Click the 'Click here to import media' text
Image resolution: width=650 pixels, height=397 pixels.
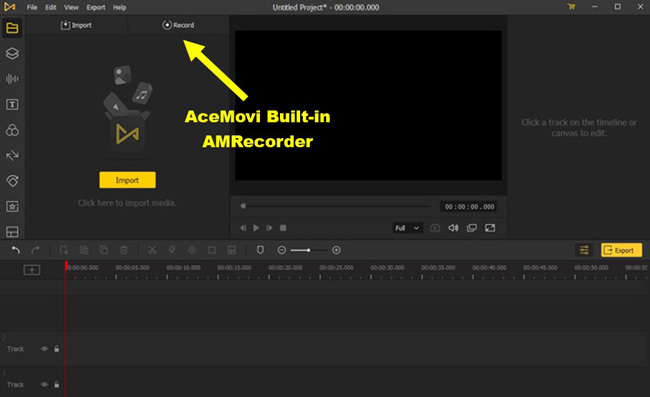pos(127,203)
